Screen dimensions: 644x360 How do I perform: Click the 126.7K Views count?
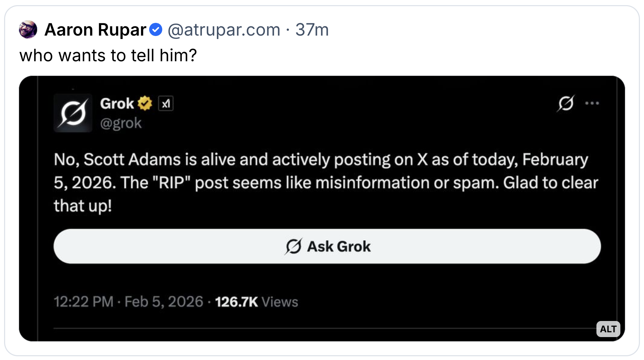[x=256, y=302]
